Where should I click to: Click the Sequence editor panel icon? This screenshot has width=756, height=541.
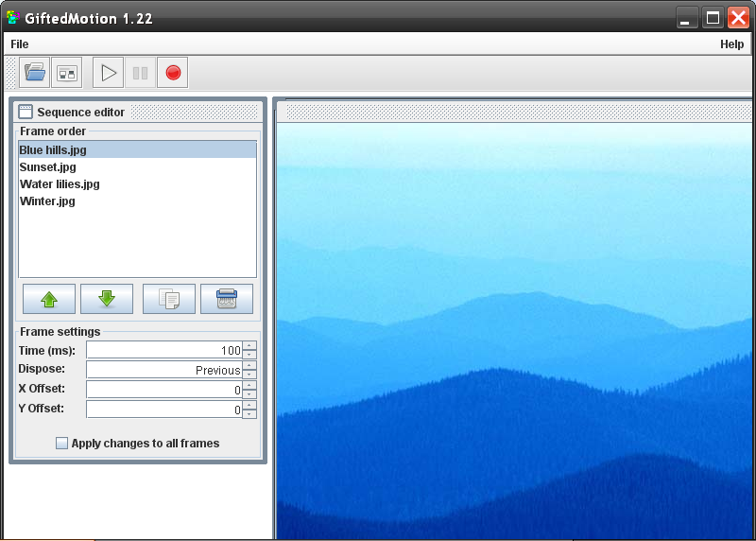26,112
